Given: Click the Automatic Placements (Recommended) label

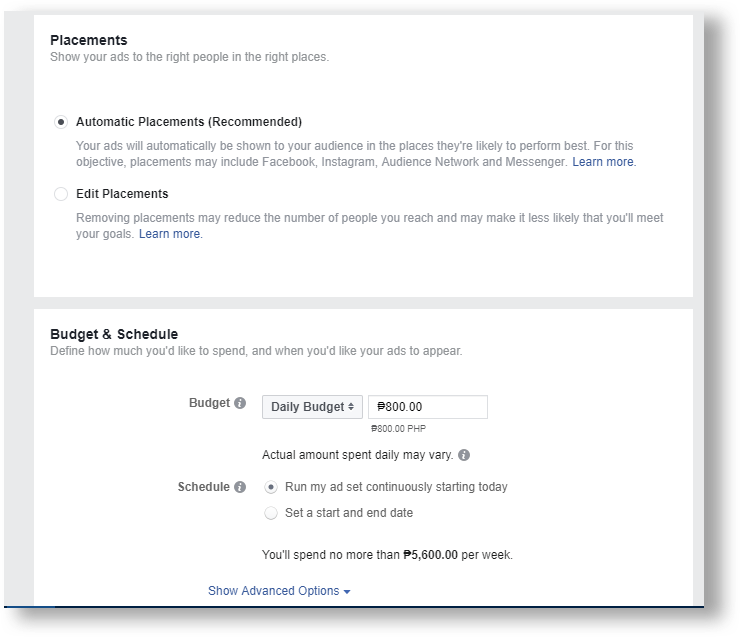Looking at the screenshot, I should point(189,122).
